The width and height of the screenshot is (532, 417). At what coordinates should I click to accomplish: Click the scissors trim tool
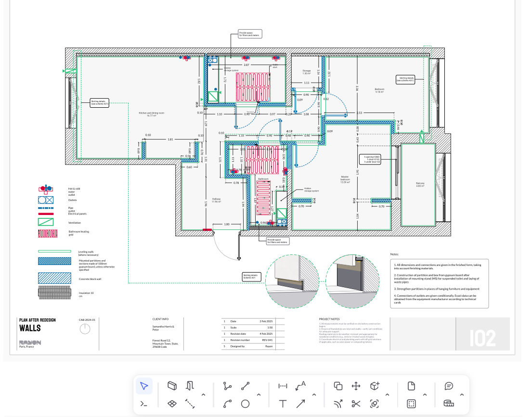pos(356,404)
